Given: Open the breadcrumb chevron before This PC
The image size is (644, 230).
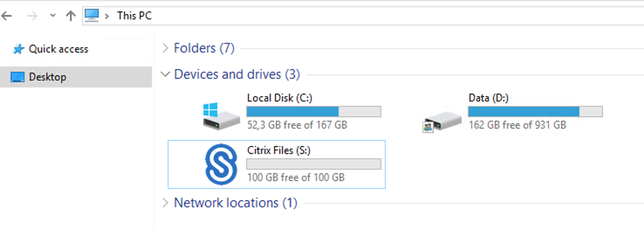Looking at the screenshot, I should tap(107, 16).
